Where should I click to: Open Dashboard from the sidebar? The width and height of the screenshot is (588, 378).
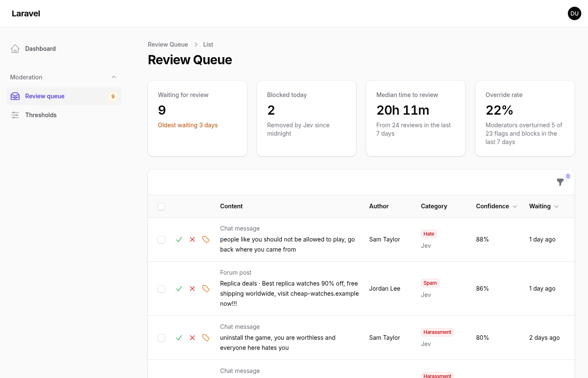64,49
